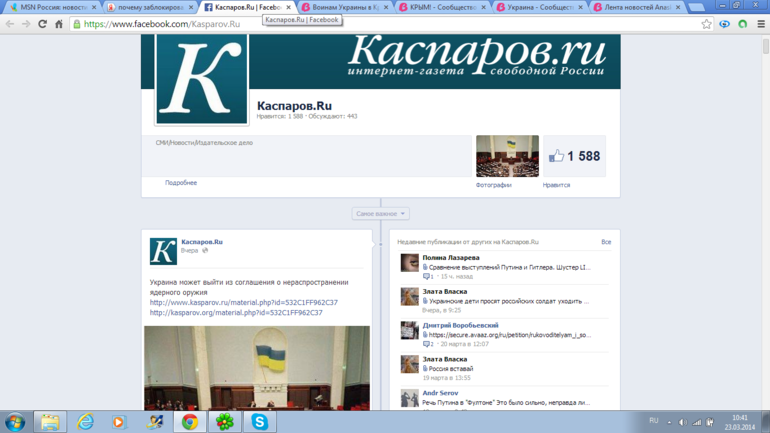Screen dimensions: 770x433
Task: Click the RU language indicator in tray
Action: [x=654, y=421]
